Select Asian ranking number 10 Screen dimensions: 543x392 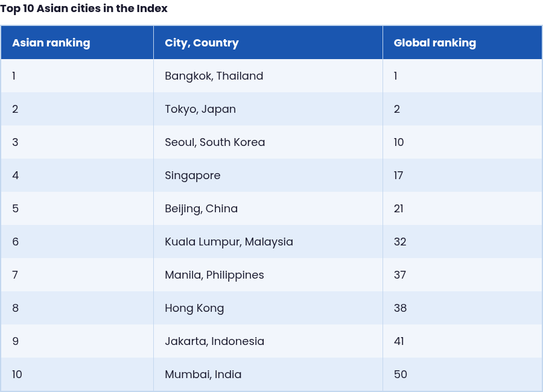[x=17, y=375]
